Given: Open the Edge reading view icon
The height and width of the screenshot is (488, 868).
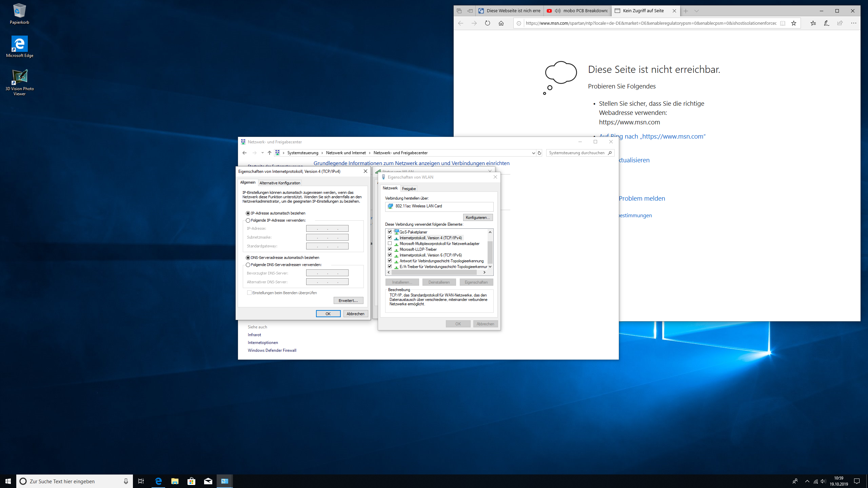Looking at the screenshot, I should click(783, 23).
